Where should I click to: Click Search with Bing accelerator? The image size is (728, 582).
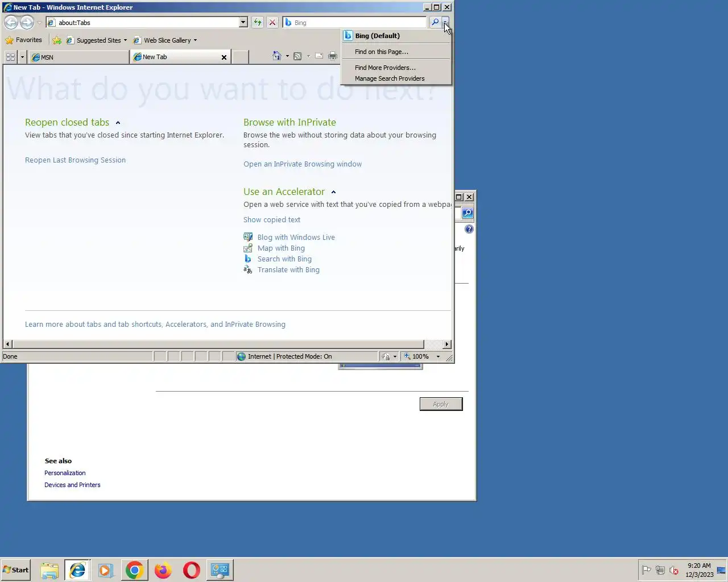284,259
